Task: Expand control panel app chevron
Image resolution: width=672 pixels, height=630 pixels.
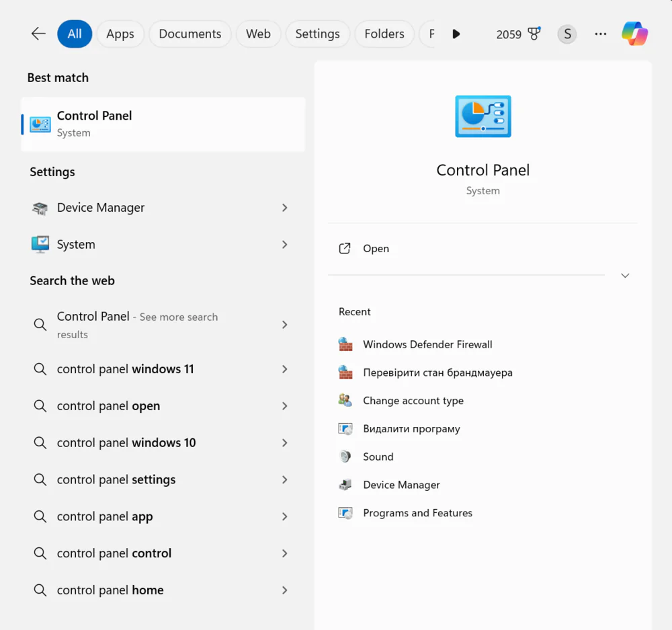Action: tap(284, 517)
